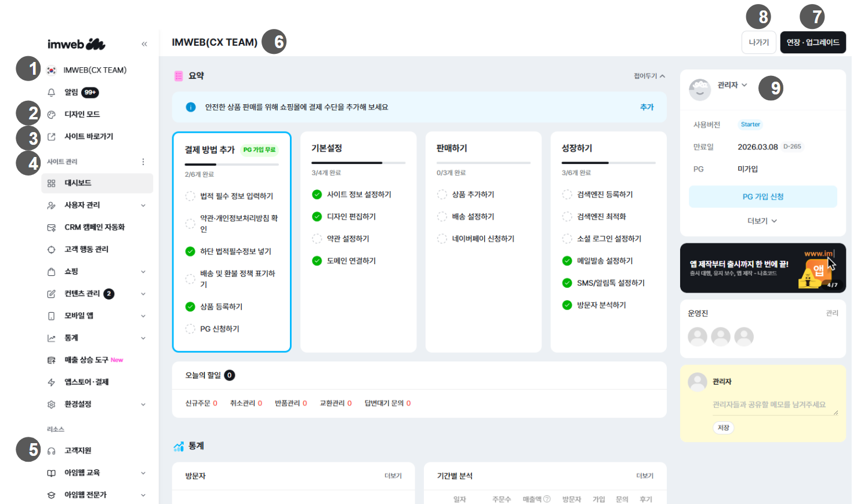Click the 매출 상승 도구 icon
Screen dimensions: 868x504
coord(52,360)
